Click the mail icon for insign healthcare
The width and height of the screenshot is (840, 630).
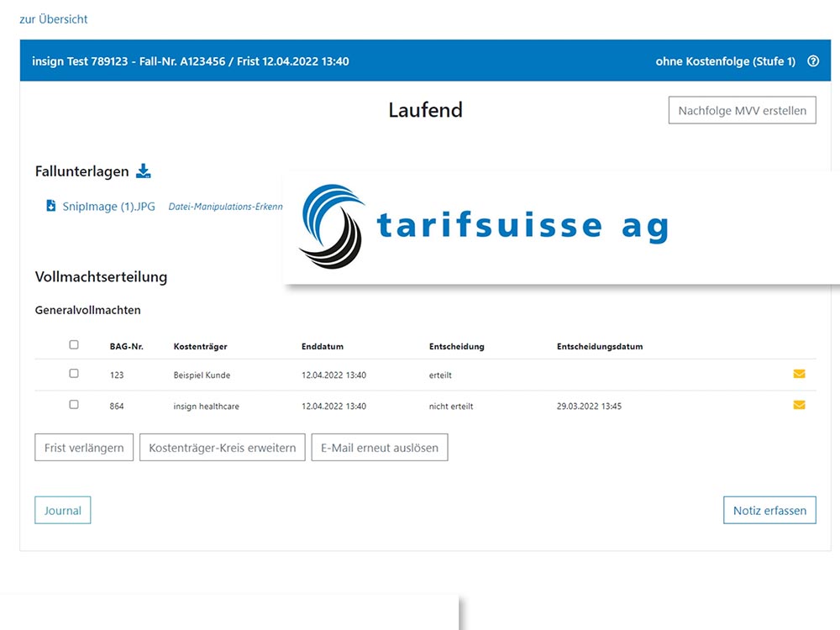tap(799, 405)
